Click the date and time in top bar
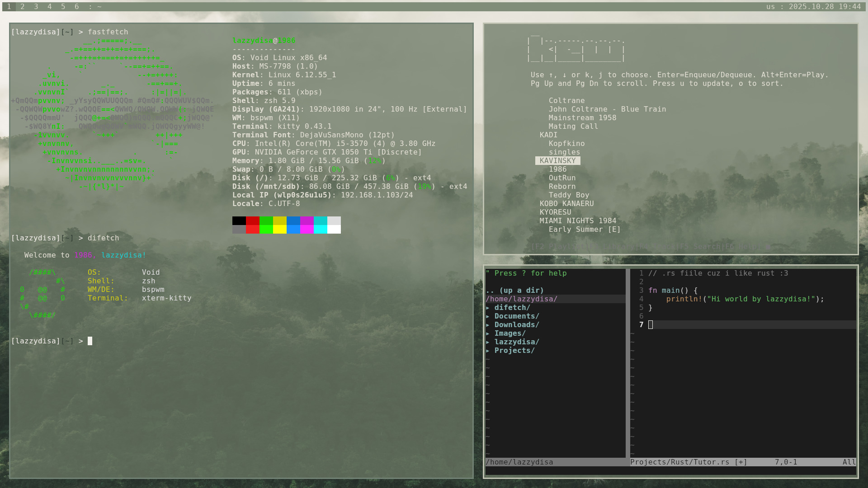 click(824, 7)
